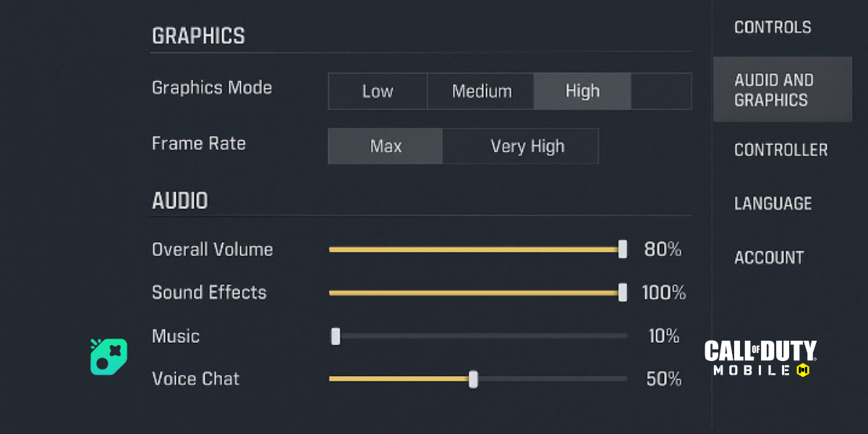Set Graphics Mode to Low

coord(378,91)
